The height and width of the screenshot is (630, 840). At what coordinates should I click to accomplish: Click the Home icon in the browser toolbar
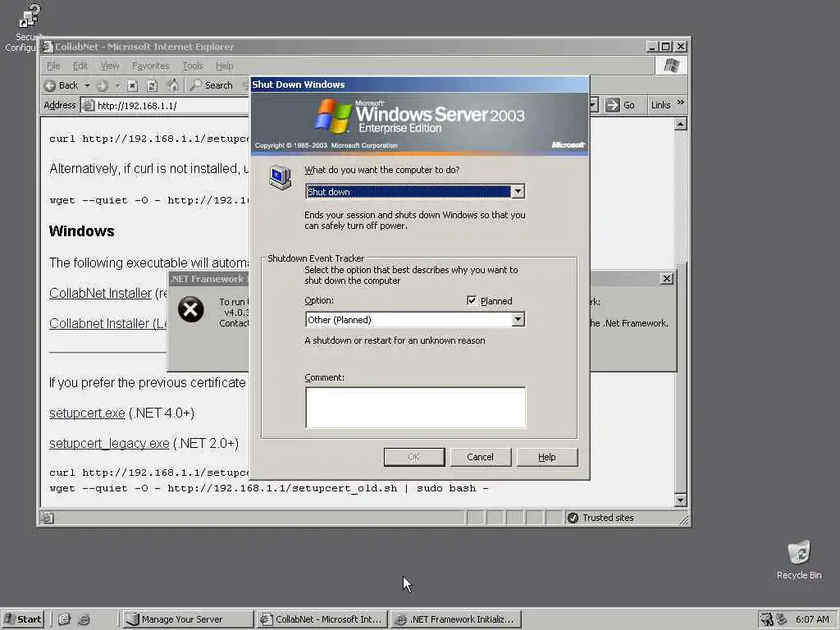(x=172, y=85)
